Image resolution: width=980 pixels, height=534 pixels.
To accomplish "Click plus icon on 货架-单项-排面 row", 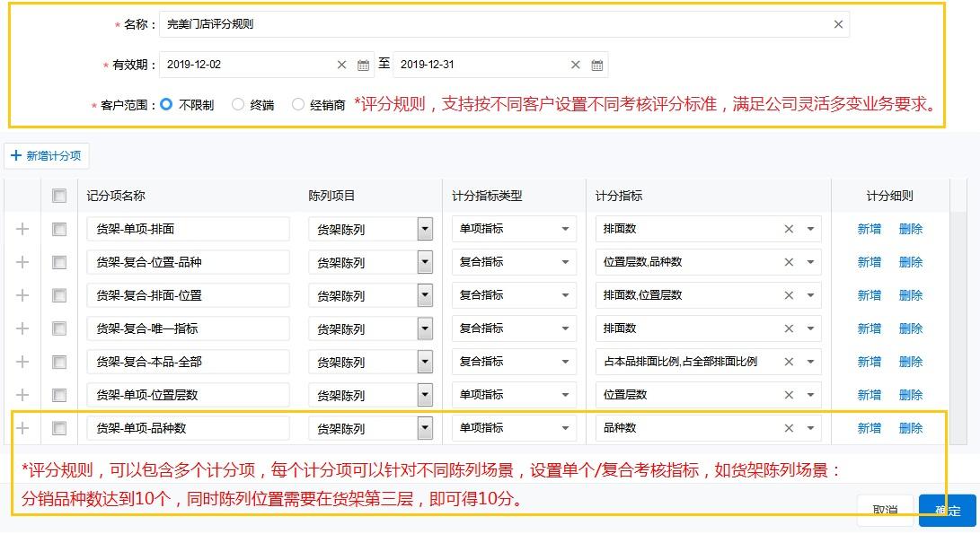I will click(x=22, y=230).
